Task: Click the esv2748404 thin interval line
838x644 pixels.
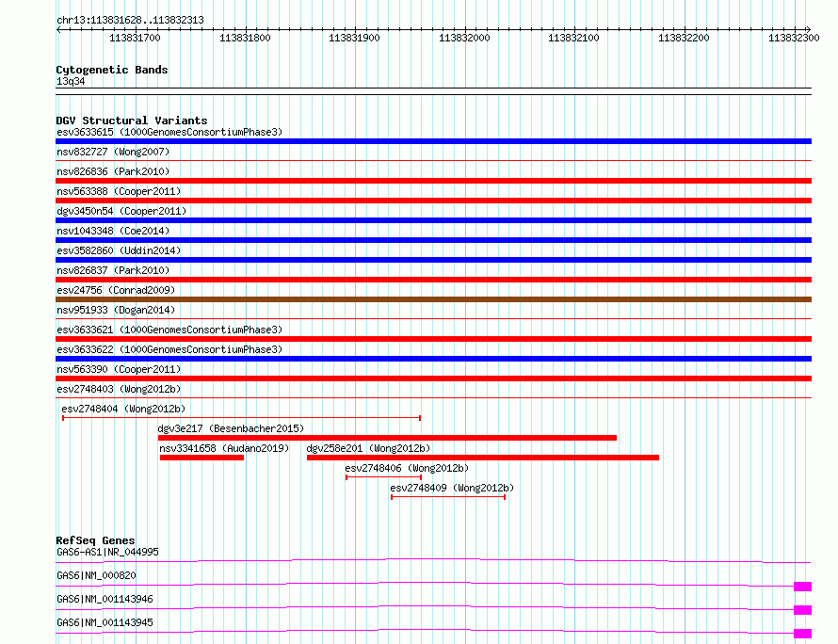Action: point(242,418)
